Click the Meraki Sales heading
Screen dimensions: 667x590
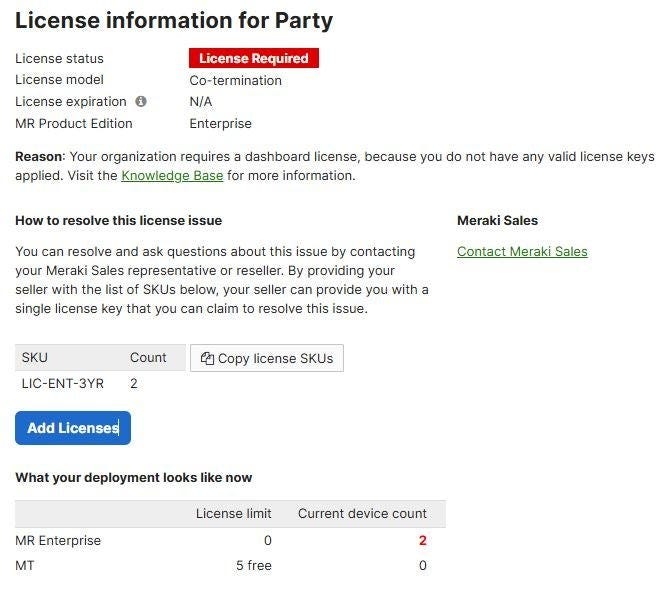click(x=497, y=221)
